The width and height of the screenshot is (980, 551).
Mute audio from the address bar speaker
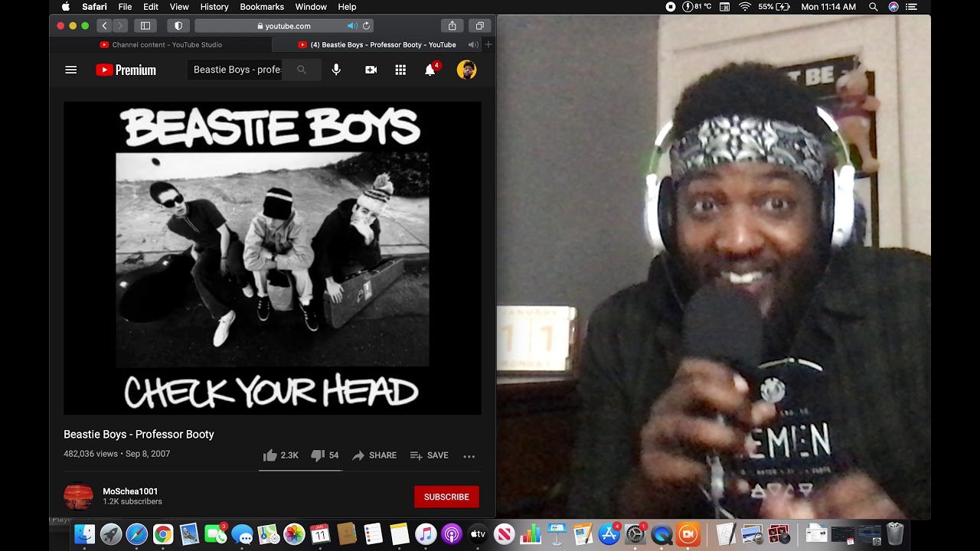coord(352,25)
